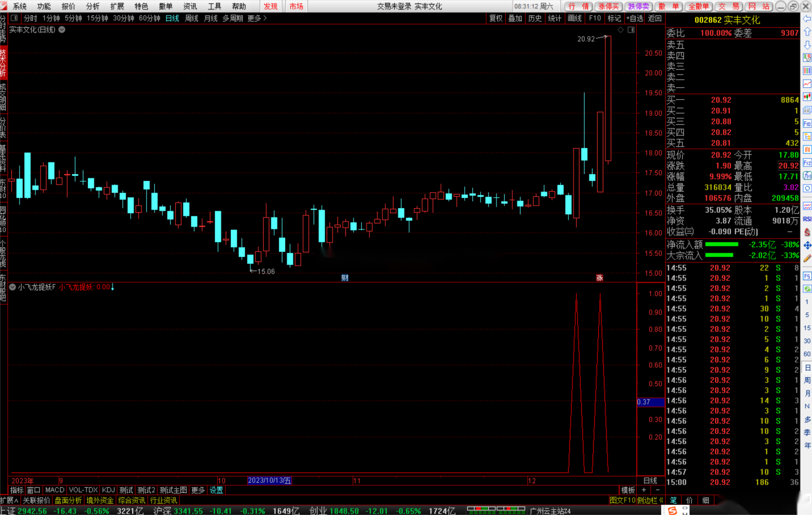
Task: Open the 分析 menu
Action: click(x=93, y=6)
